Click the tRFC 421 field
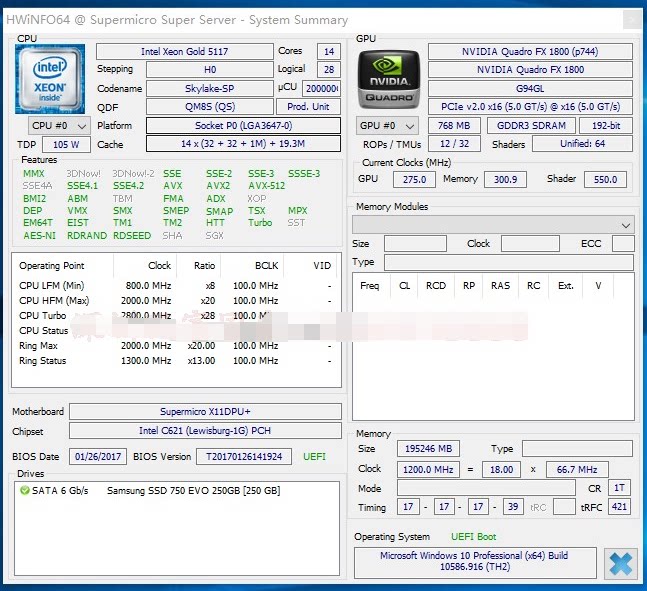Viewport: 647px width, 591px height. click(619, 507)
